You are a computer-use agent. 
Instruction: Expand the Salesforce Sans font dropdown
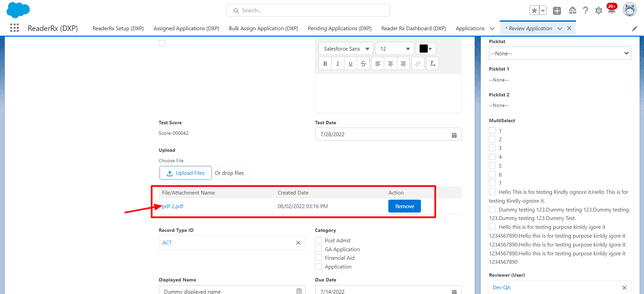346,49
